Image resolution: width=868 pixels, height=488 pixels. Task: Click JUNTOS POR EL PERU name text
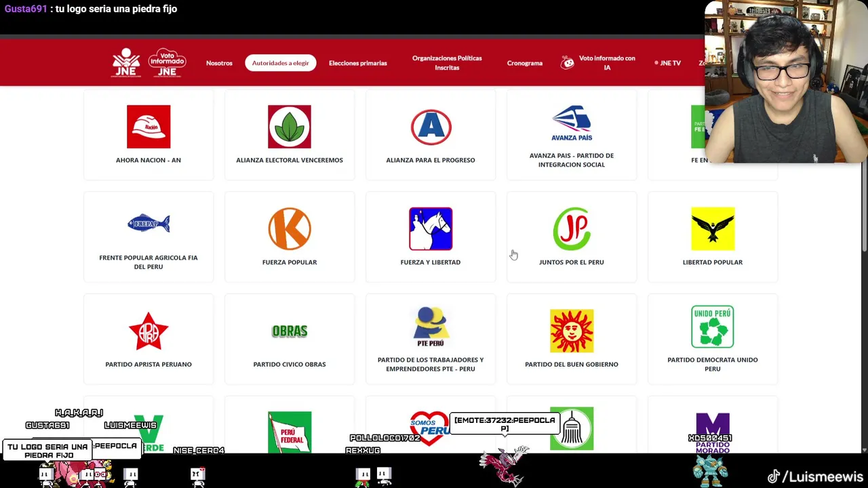(x=572, y=262)
